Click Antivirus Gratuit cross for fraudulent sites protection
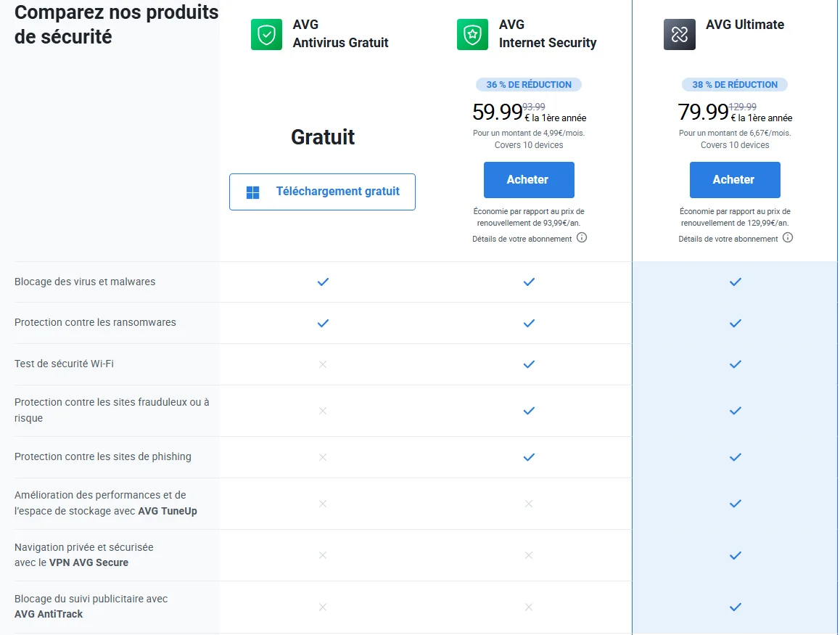This screenshot has width=840, height=635. pyautogui.click(x=323, y=411)
